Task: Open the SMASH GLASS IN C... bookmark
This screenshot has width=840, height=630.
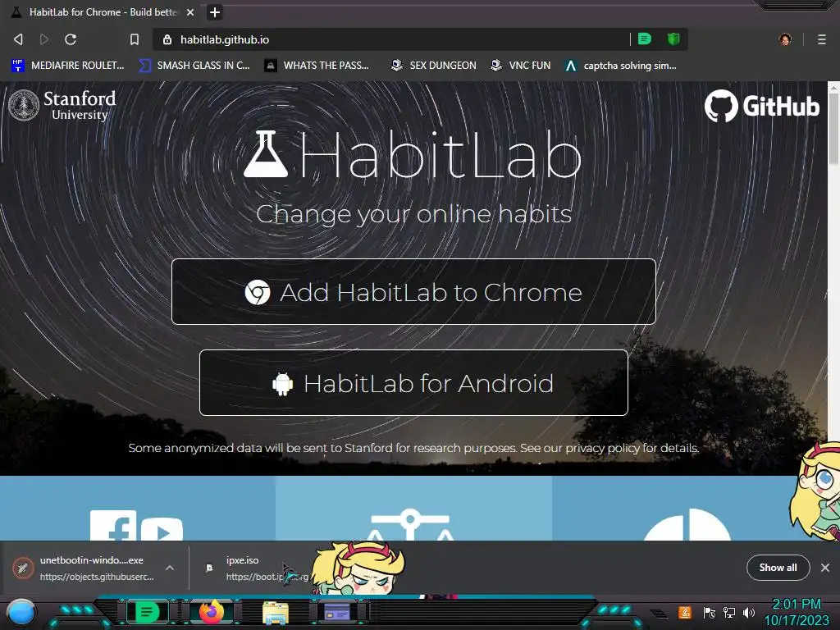Action: 194,66
